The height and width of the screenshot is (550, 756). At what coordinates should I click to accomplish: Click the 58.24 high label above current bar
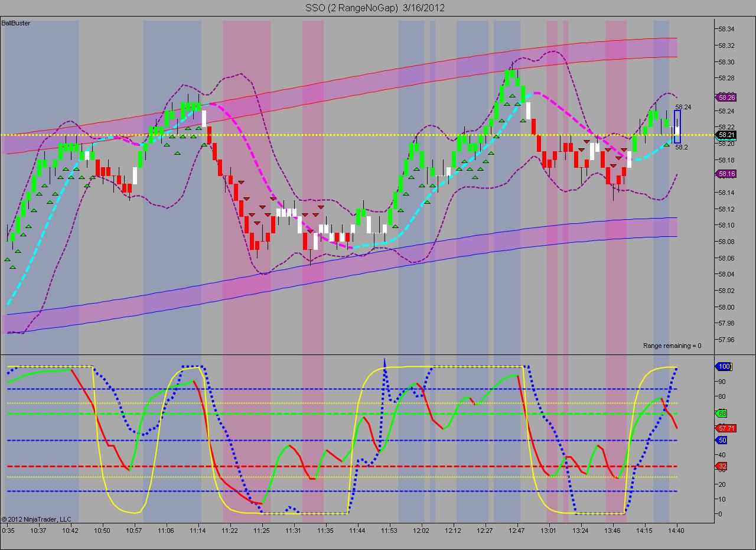(683, 107)
